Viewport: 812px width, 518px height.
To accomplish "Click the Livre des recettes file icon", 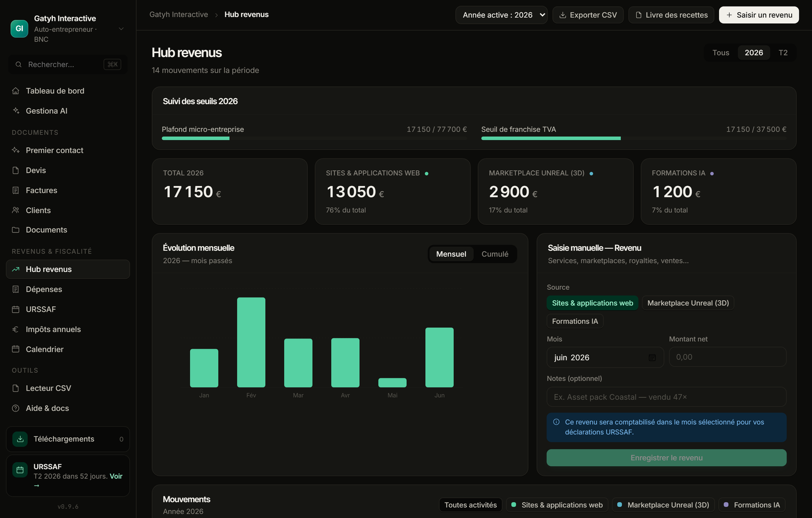I will (x=639, y=15).
